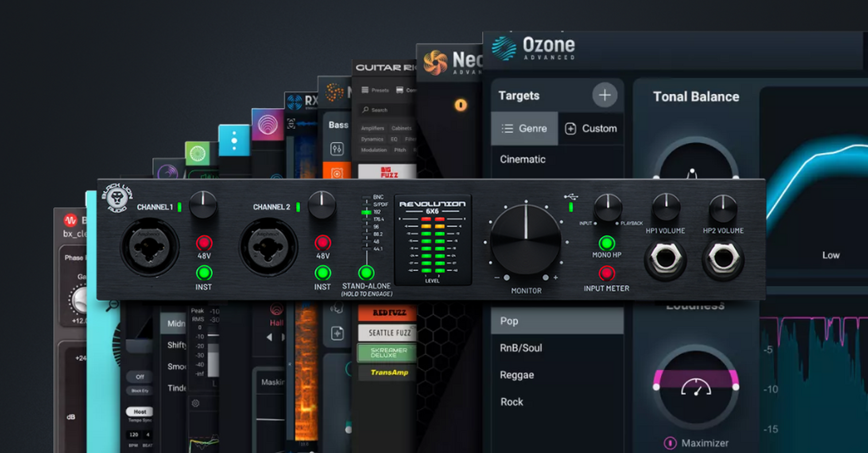Select the Dynamics category in Guitar Rig
The width and height of the screenshot is (868, 453).
(x=372, y=139)
